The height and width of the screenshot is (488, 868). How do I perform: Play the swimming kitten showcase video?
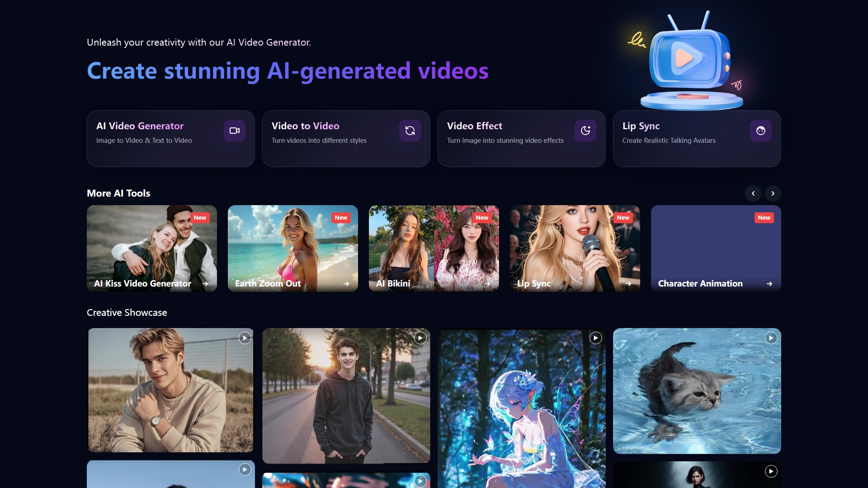(771, 338)
